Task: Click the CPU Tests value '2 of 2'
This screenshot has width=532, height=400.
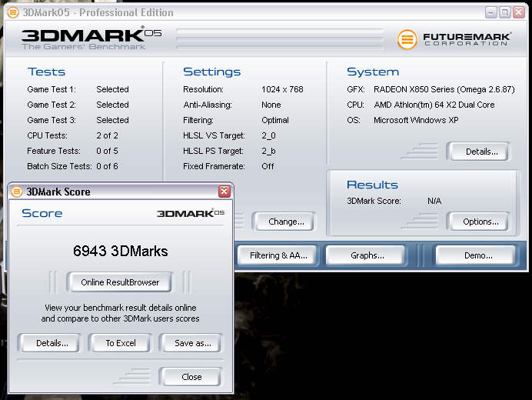Action: (107, 135)
